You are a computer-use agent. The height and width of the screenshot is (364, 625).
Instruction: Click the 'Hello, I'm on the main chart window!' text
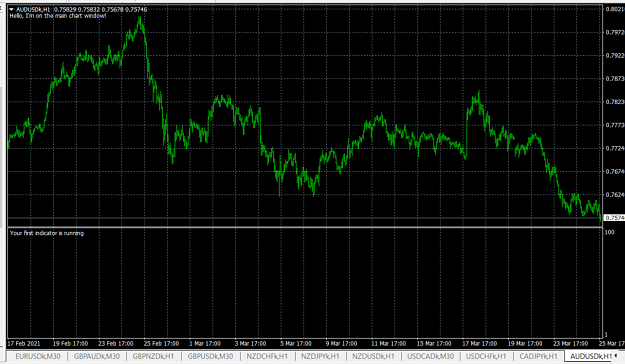coord(58,16)
